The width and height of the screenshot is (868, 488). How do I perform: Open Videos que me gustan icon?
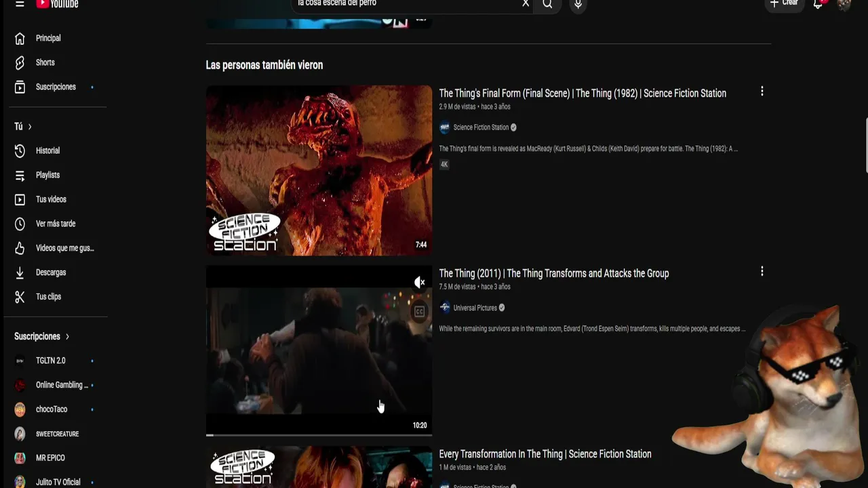click(x=20, y=248)
